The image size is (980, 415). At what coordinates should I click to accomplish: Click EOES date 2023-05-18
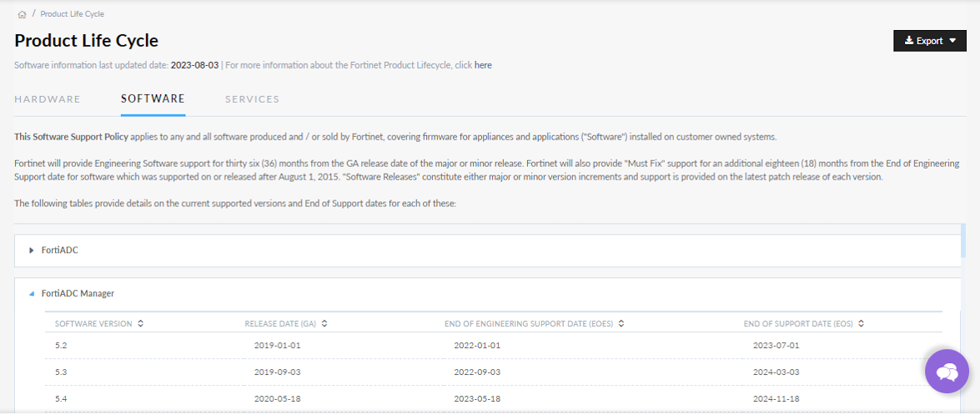(478, 399)
